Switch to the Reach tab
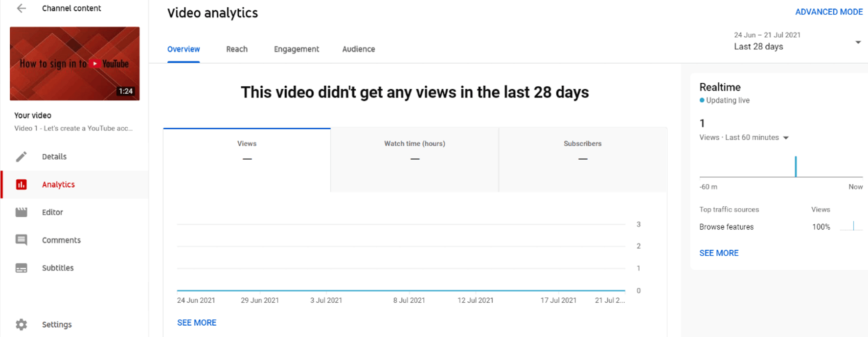Screen dimensions: 868x337 237,49
